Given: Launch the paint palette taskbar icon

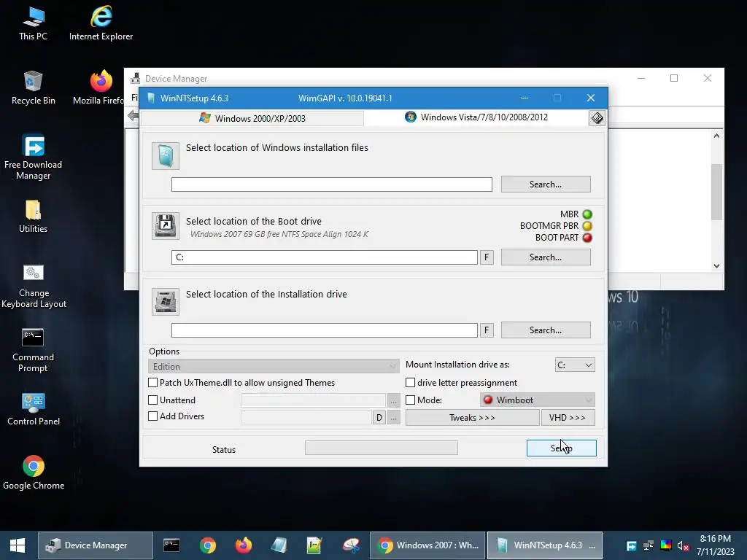Looking at the screenshot, I should click(x=351, y=545).
